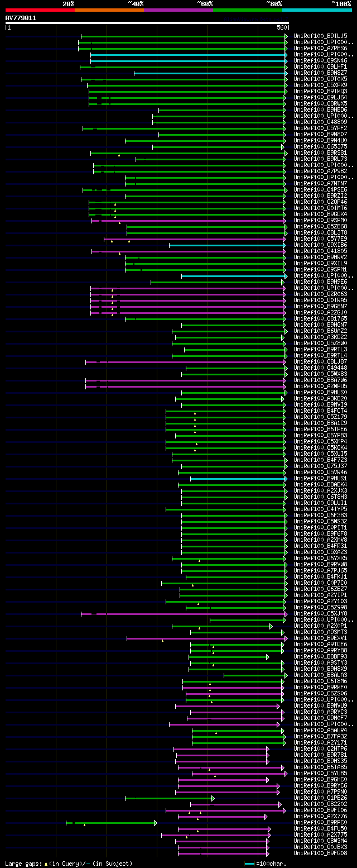The image size is (357, 868).
Task: Click the cyan ~100% identity legend segment
Action: click(317, 10)
